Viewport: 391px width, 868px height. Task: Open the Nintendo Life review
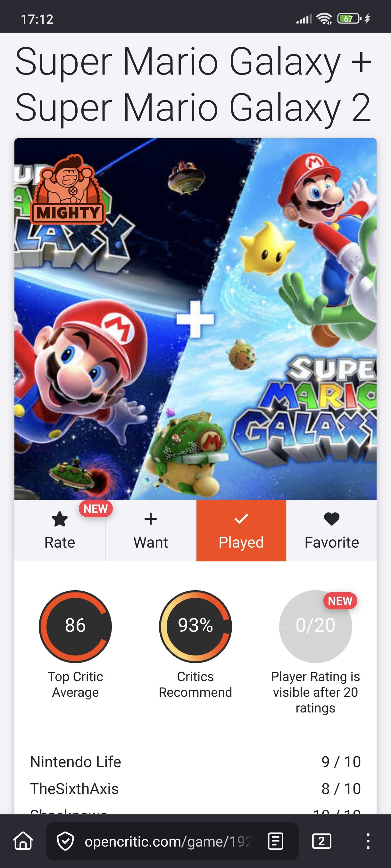click(x=195, y=762)
